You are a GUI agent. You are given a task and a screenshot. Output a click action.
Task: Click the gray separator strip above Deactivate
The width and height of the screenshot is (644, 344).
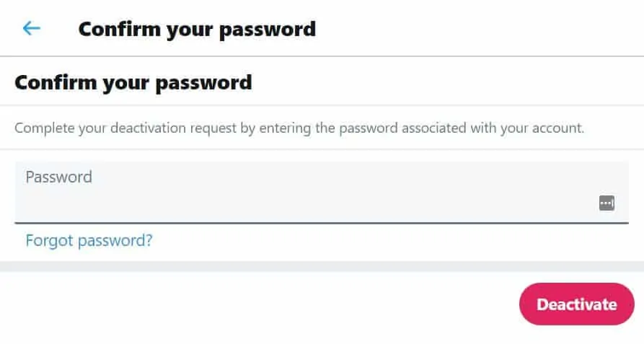[x=322, y=266]
